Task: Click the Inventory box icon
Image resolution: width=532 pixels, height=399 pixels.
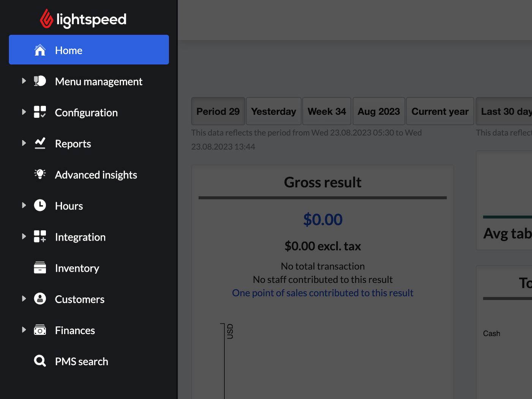Action: 40,268
